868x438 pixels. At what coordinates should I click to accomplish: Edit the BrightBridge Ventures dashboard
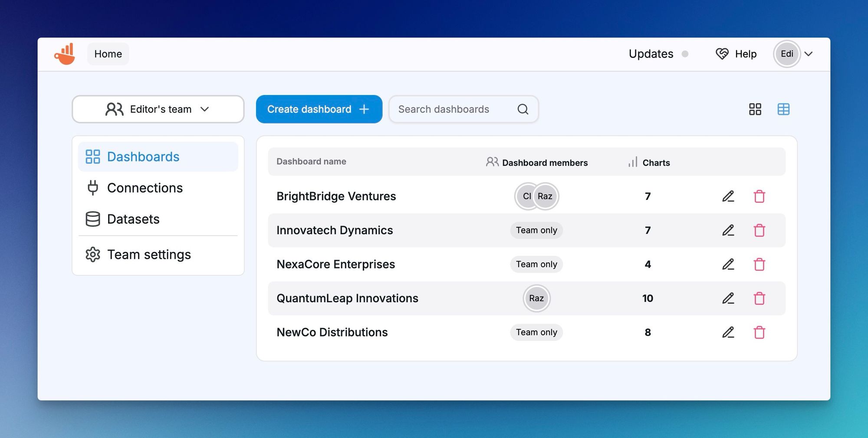coord(728,196)
